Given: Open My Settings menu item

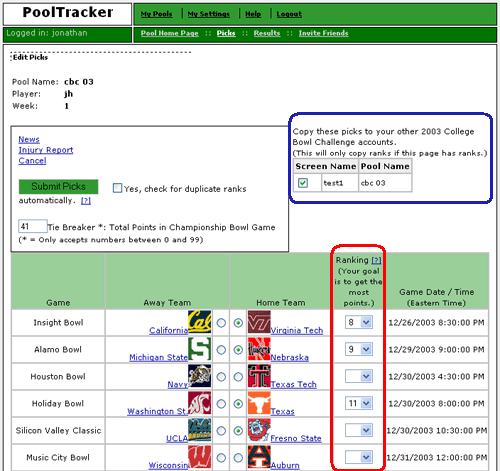Looking at the screenshot, I should tap(209, 14).
